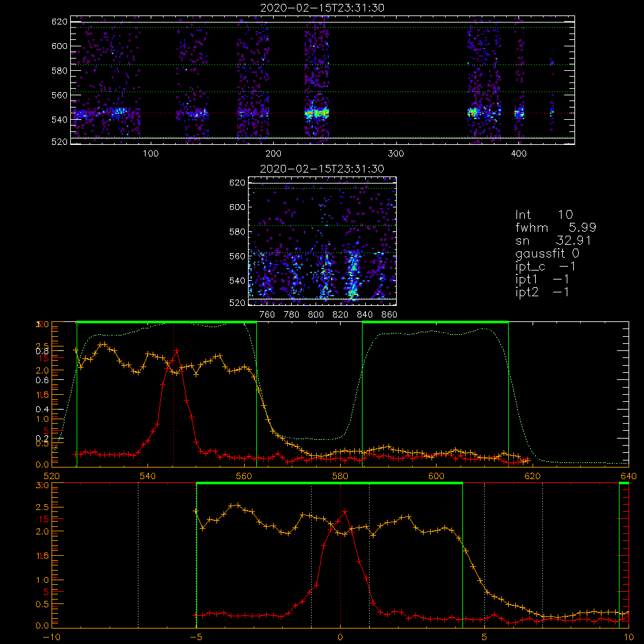Click x-axis label 580 on the profile plot
The height and width of the screenshot is (644, 644).
tap(340, 477)
